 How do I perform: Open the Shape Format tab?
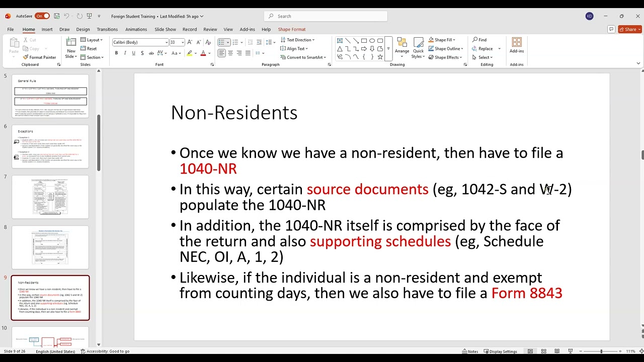tap(292, 29)
